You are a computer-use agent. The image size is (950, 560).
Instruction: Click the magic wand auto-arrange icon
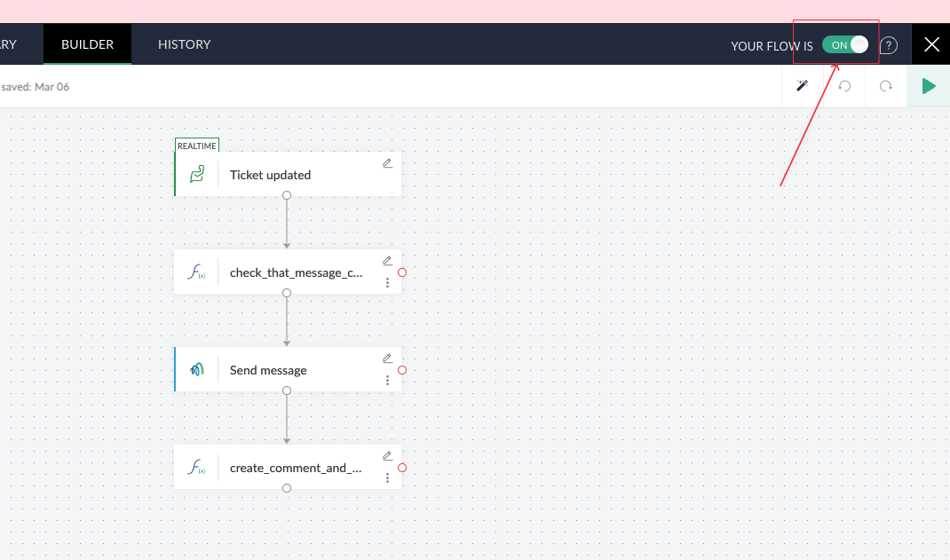[802, 86]
